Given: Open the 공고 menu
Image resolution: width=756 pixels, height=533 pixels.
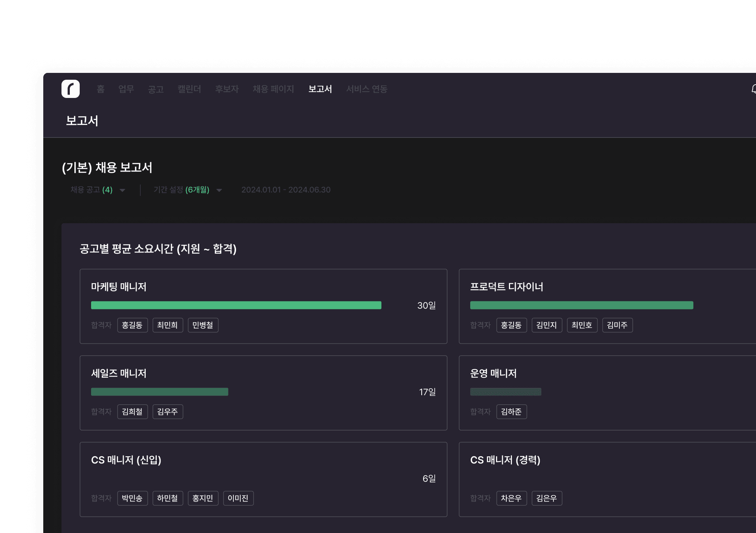Looking at the screenshot, I should 156,89.
